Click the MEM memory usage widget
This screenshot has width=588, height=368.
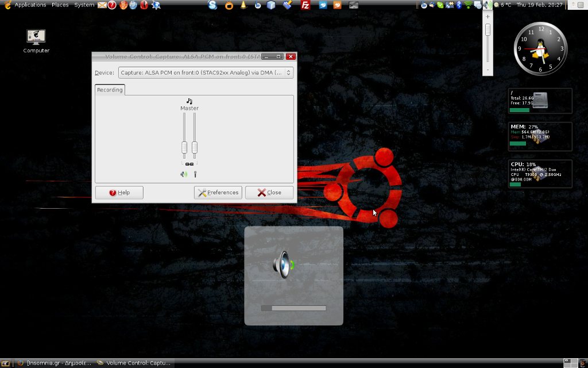pos(540,136)
